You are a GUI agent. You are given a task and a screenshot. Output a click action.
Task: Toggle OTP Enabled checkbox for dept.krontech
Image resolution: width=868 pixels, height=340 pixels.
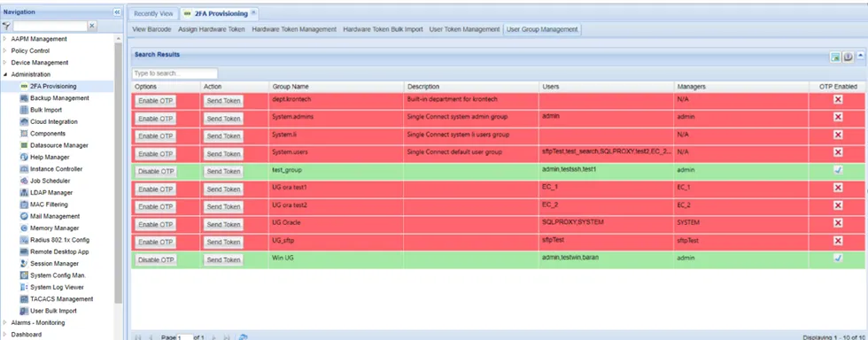click(838, 99)
